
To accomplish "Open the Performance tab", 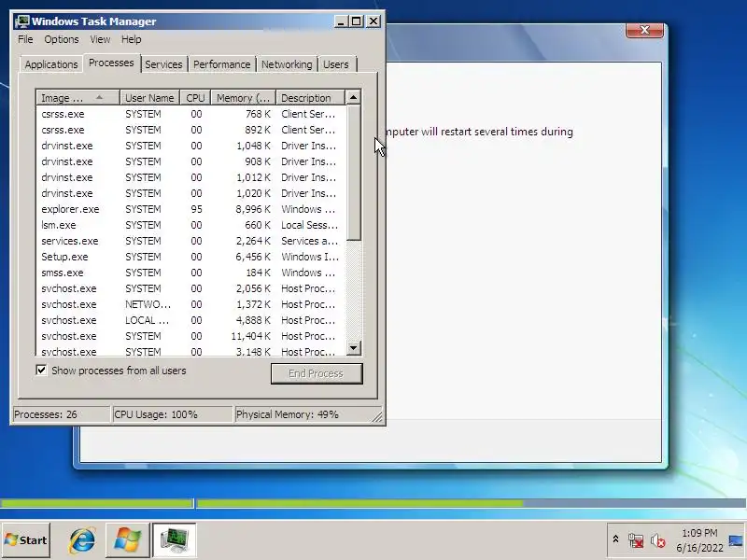I will coord(221,64).
